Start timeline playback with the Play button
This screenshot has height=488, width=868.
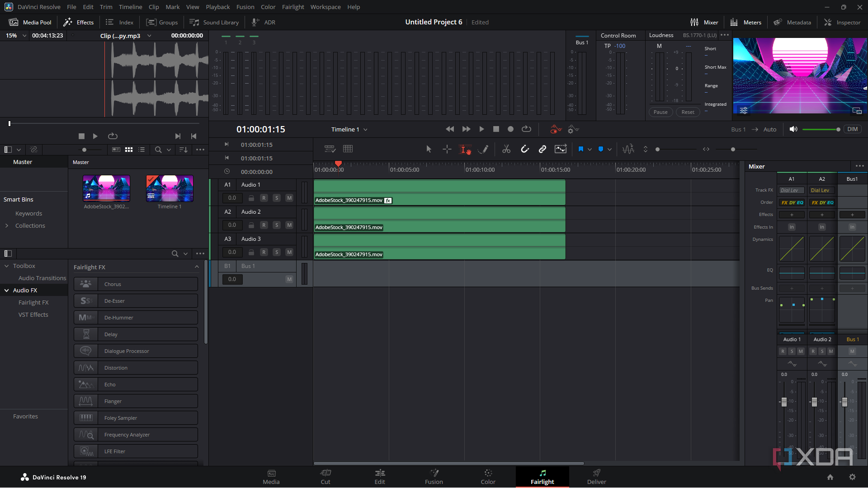tap(481, 129)
